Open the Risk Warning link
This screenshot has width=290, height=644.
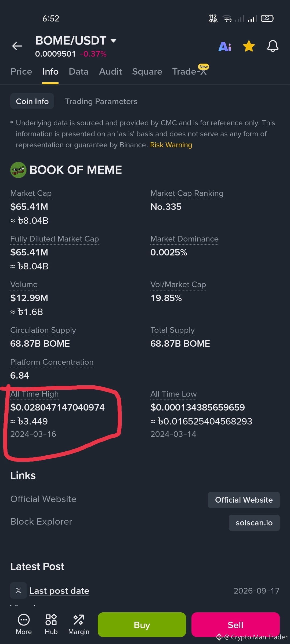point(171,145)
